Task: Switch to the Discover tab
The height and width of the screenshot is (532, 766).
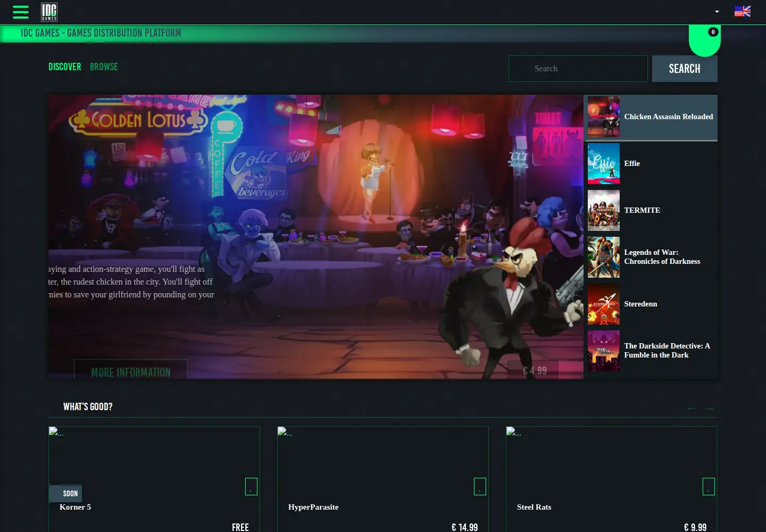Action: [65, 67]
